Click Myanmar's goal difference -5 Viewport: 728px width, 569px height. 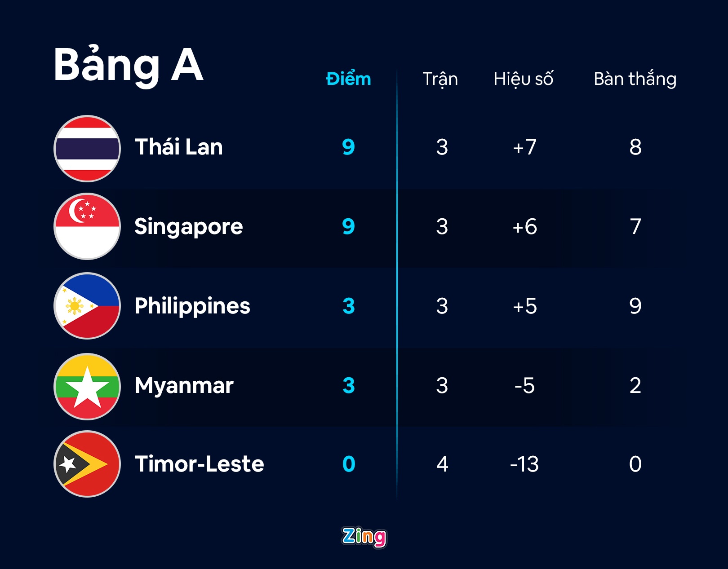coord(524,386)
